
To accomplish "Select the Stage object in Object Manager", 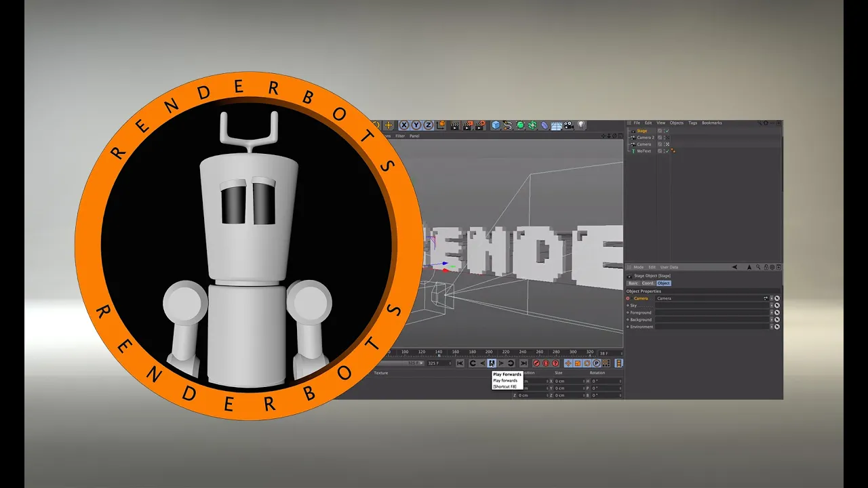I will [x=642, y=131].
